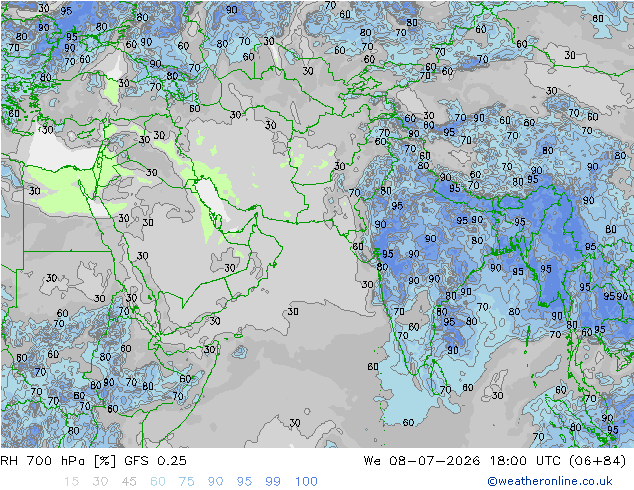Click legend value 99
The width and height of the screenshot is (634, 490).
pos(273,482)
